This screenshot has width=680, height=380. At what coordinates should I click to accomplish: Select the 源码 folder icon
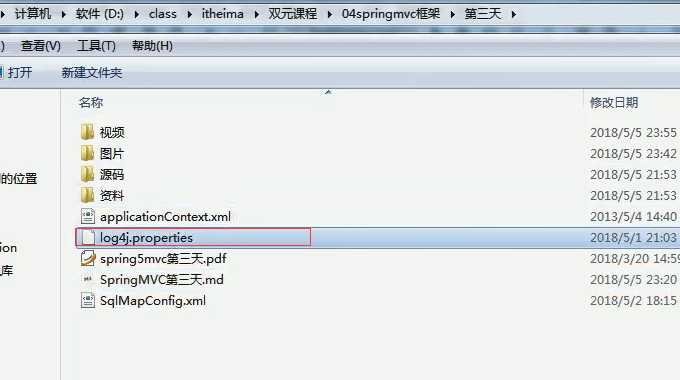(87, 174)
